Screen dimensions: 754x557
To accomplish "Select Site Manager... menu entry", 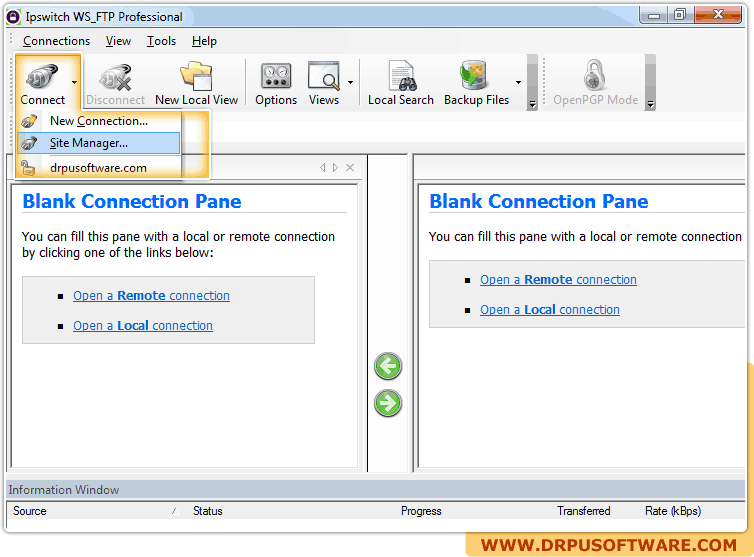I will [x=99, y=143].
